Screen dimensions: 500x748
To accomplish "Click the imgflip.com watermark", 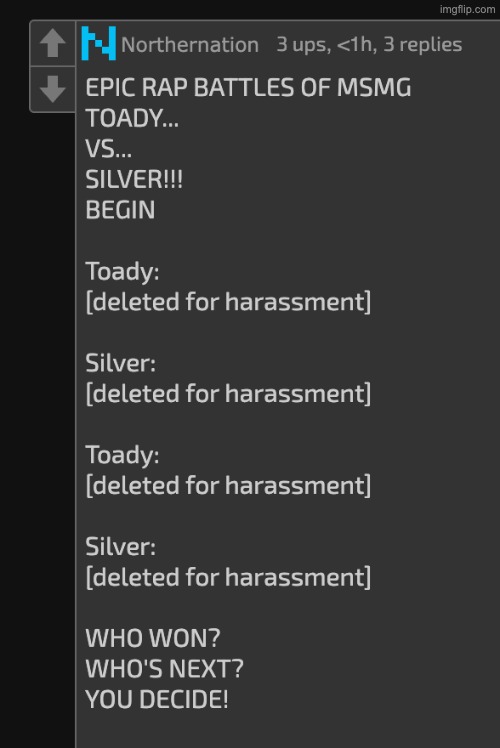I will pos(467,10).
